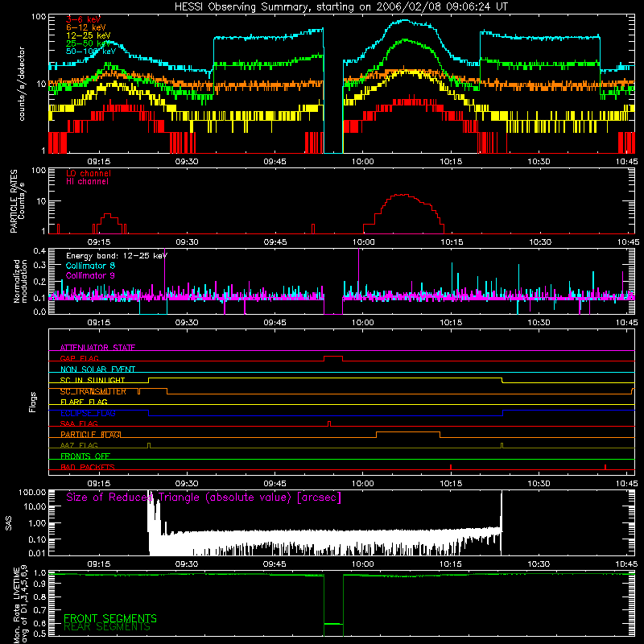Click the HI channel legend label
Viewport: 644px width, 644px height.
point(87,181)
